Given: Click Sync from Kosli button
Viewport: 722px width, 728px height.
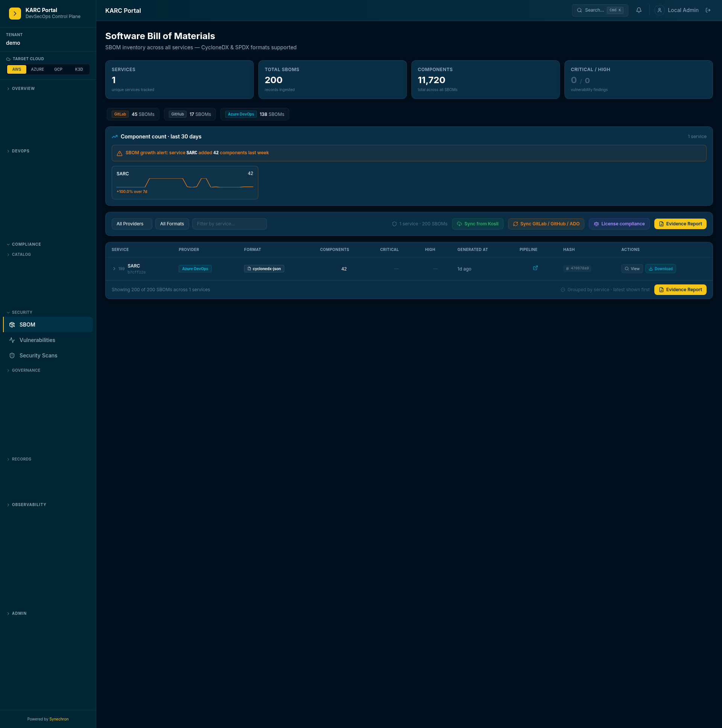Looking at the screenshot, I should click(478, 224).
